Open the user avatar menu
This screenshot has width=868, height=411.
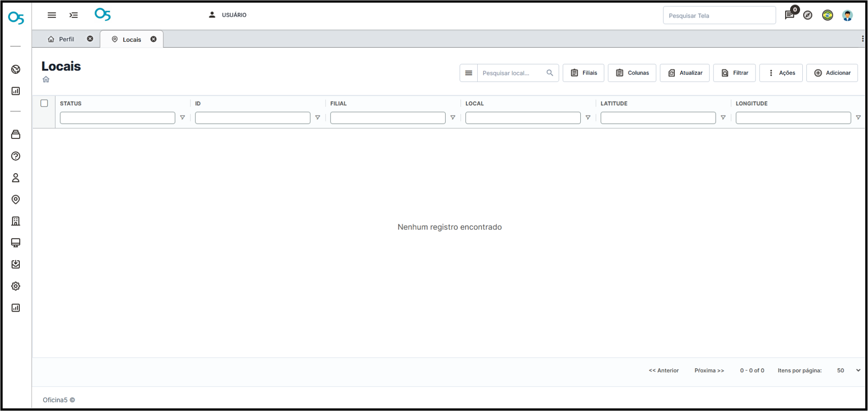click(x=847, y=15)
